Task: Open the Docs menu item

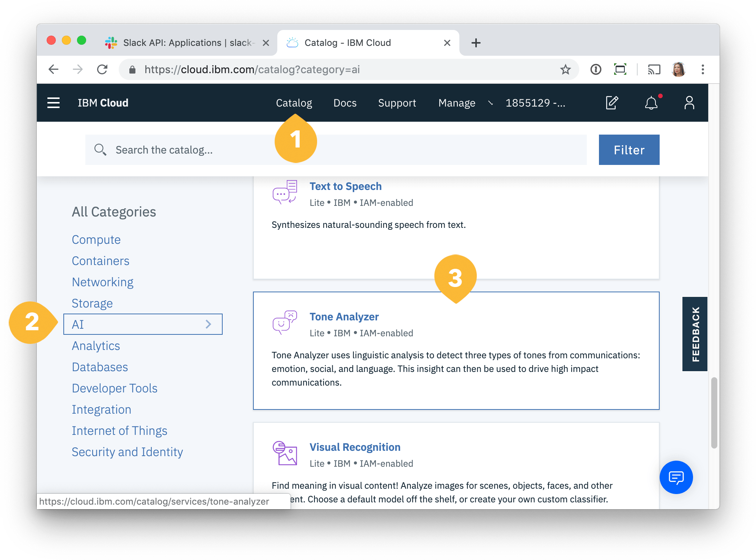Action: pos(345,103)
